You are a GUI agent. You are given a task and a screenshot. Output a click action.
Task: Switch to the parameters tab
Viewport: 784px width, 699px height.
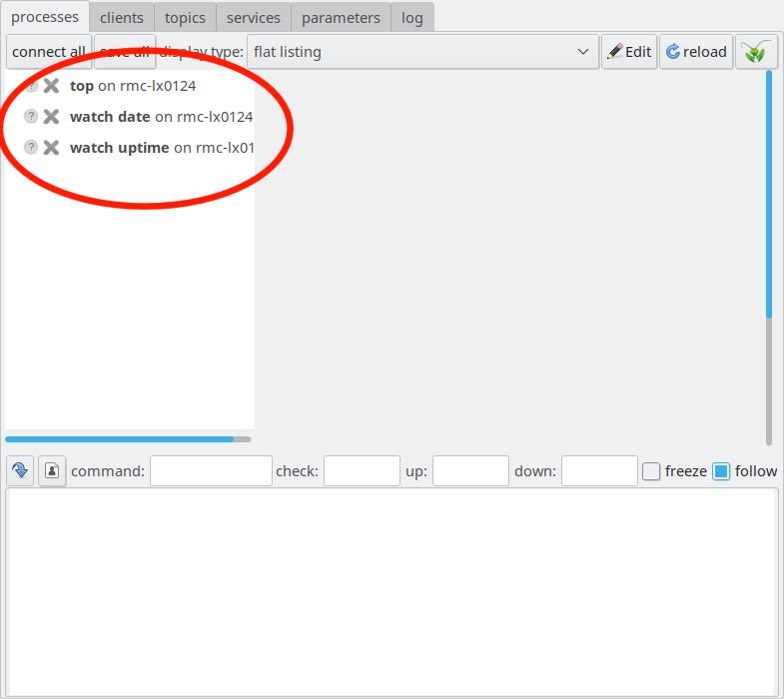tap(341, 18)
